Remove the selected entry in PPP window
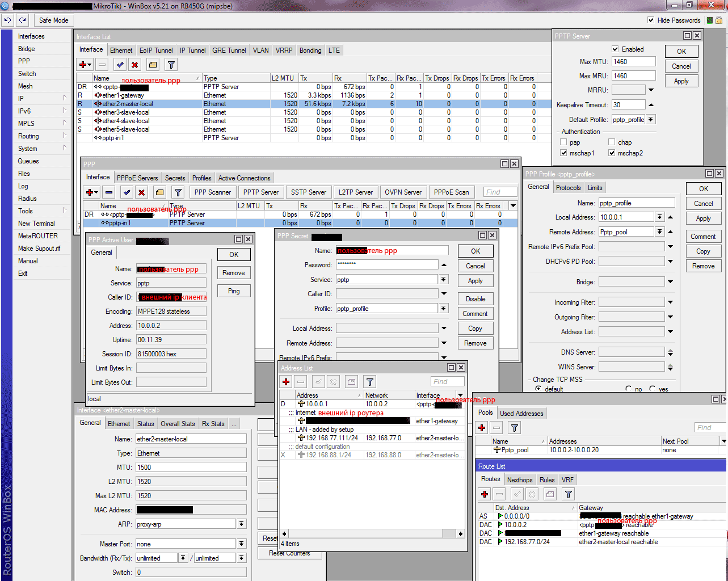The height and width of the screenshot is (581, 728). click(x=109, y=192)
